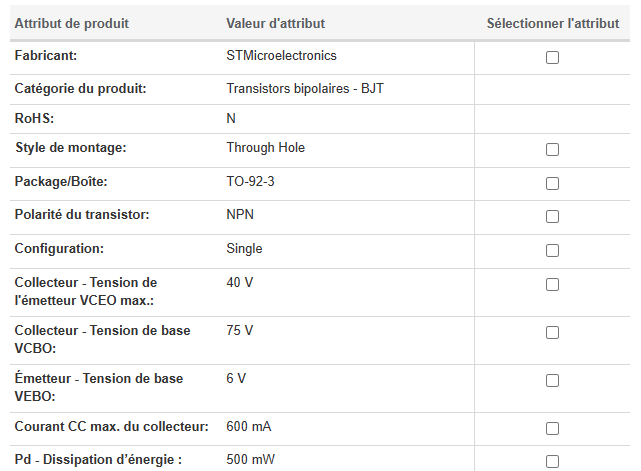This screenshot has height=471, width=641.
Task: Click the Catégorie du produit label
Action: [x=81, y=89]
